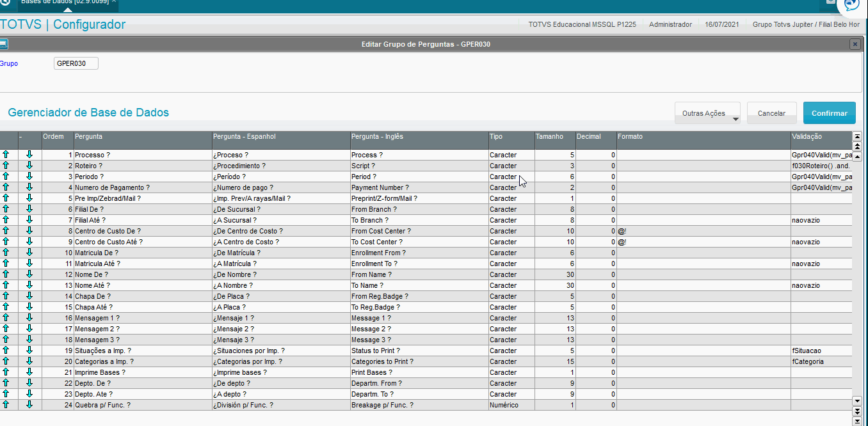Select the cell 'Enrollment From ?'
The height and width of the screenshot is (426, 868).
point(419,253)
